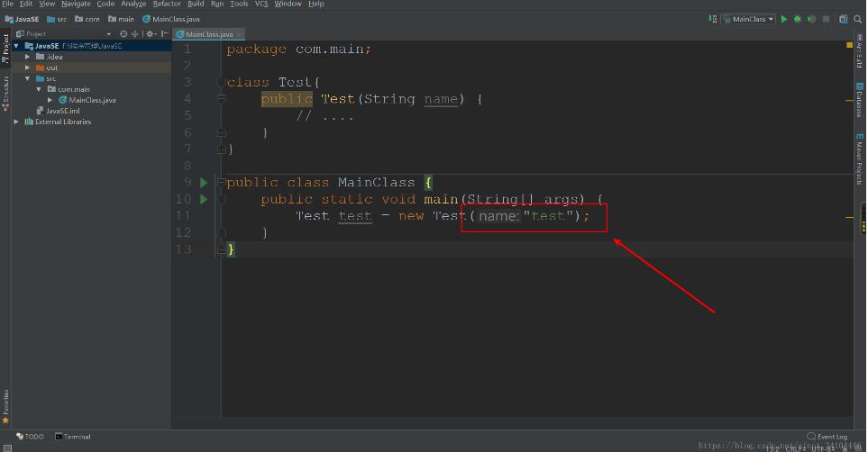868x452 pixels.
Task: Click the run gutter arrow beside class MainClass
Action: (x=204, y=183)
